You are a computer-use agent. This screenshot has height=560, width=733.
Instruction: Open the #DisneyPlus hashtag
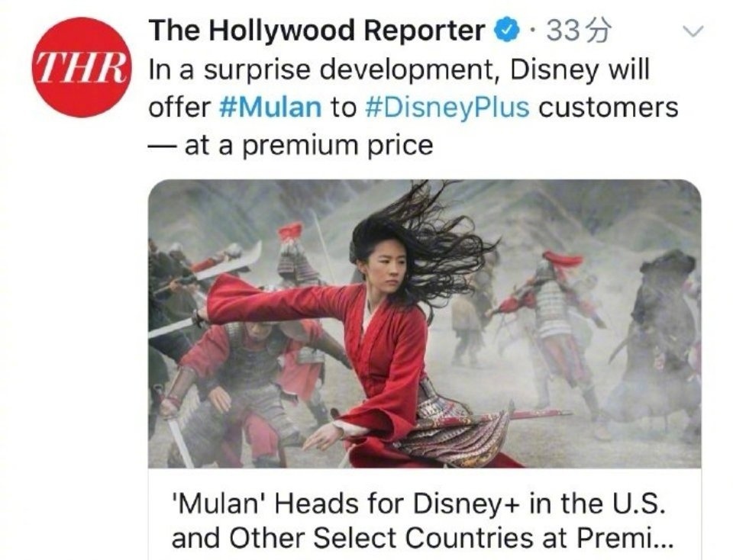[447, 108]
